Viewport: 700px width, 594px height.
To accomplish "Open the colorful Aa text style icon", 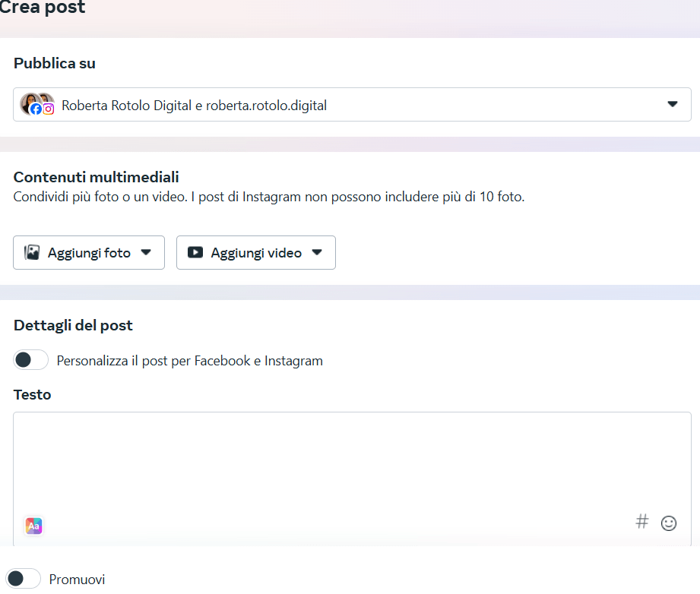I will coord(33,526).
